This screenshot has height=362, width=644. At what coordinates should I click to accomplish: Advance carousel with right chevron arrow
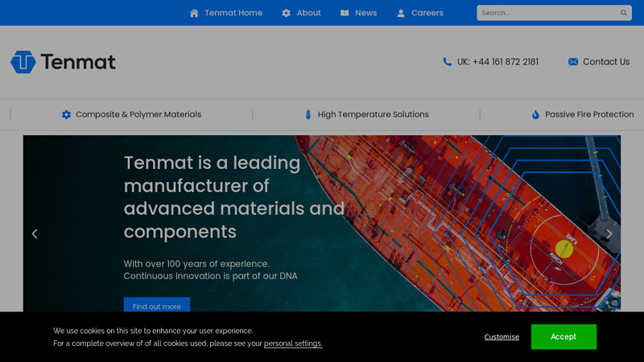(x=609, y=234)
